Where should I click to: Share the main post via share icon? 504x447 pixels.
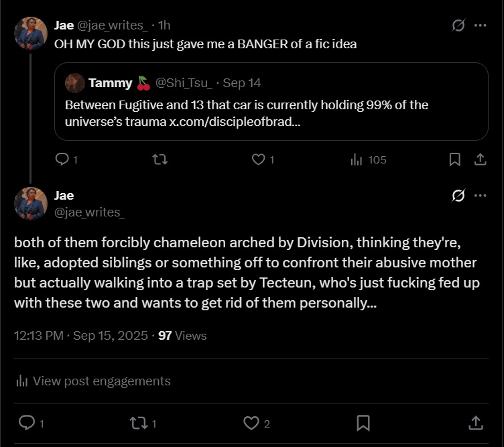point(475,423)
